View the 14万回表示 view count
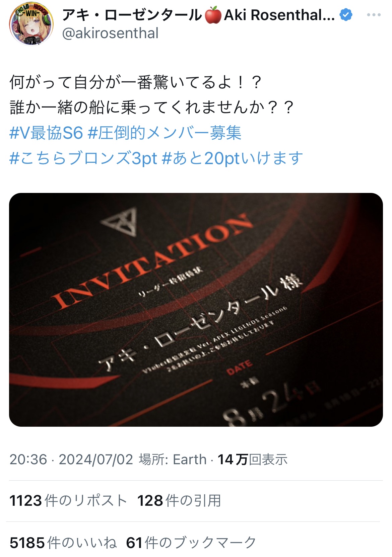Viewport: 392px width, 557px height. 253,459
